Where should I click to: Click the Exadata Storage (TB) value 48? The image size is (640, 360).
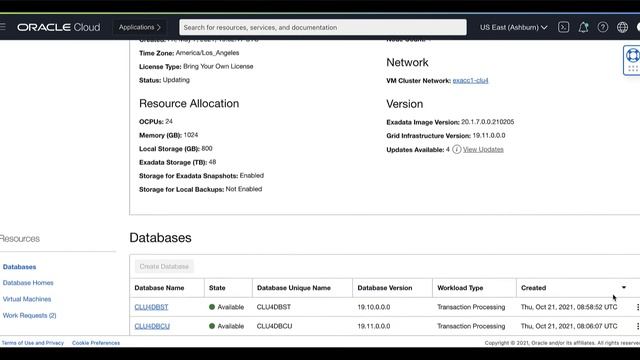212,162
